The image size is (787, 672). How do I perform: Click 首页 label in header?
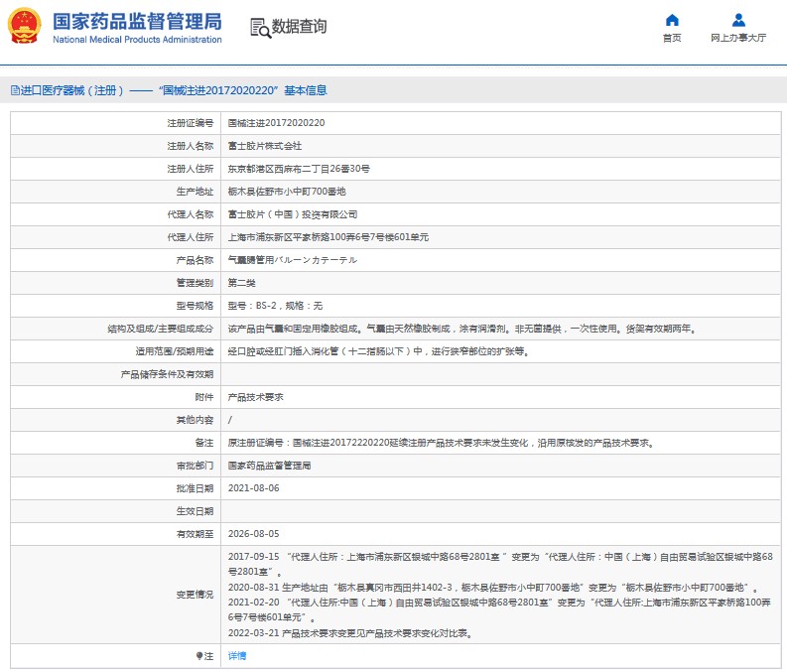(672, 38)
